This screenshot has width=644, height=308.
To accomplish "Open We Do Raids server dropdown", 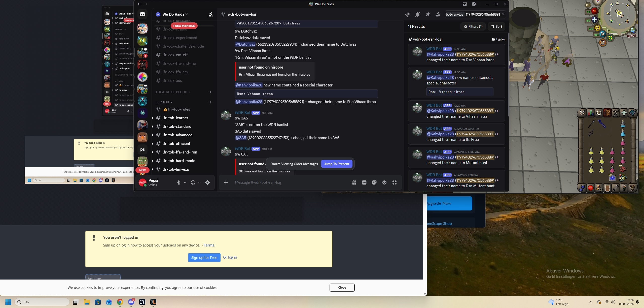I will (x=175, y=14).
